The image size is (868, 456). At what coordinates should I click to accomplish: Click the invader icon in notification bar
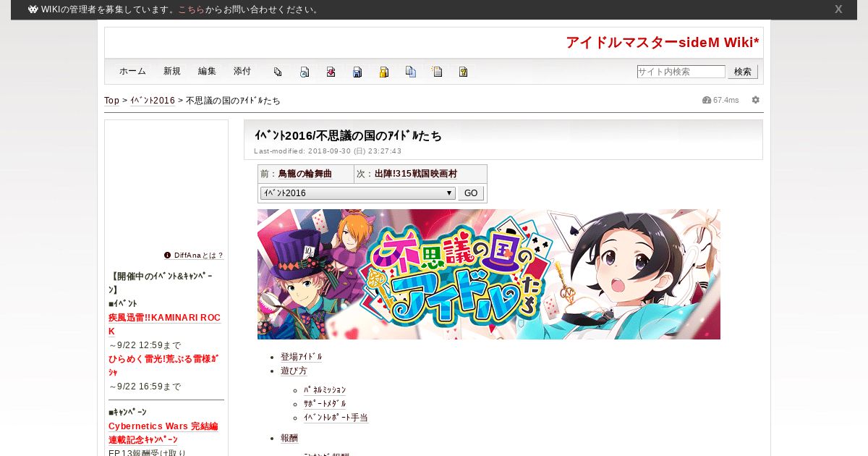[33, 9]
